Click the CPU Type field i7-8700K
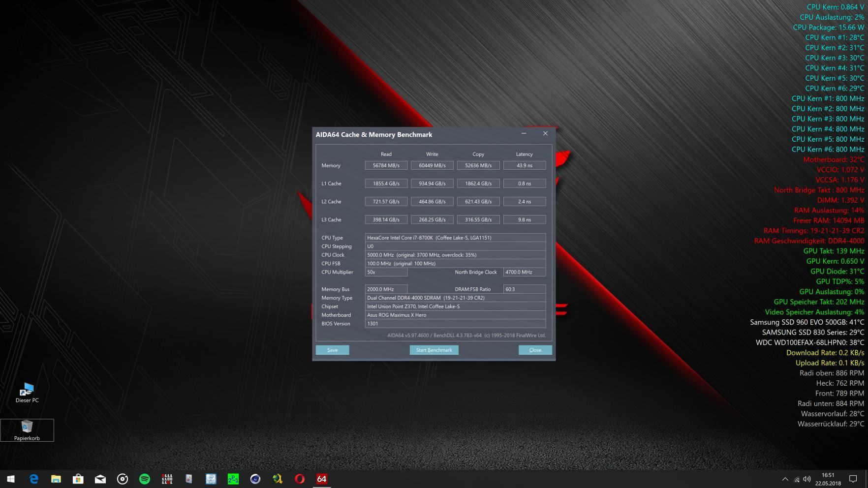This screenshot has width=868, height=488. pyautogui.click(x=455, y=238)
